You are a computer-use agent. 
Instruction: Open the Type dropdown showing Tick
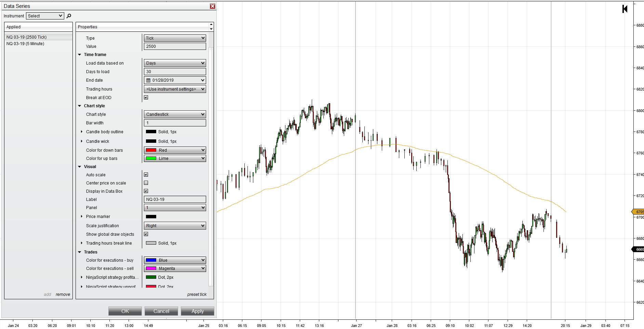[175, 38]
